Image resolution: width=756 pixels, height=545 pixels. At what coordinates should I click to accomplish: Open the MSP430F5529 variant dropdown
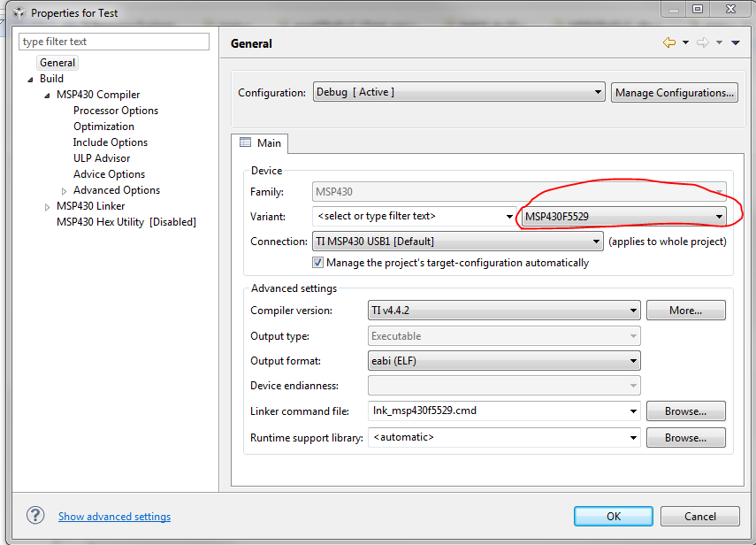click(623, 217)
